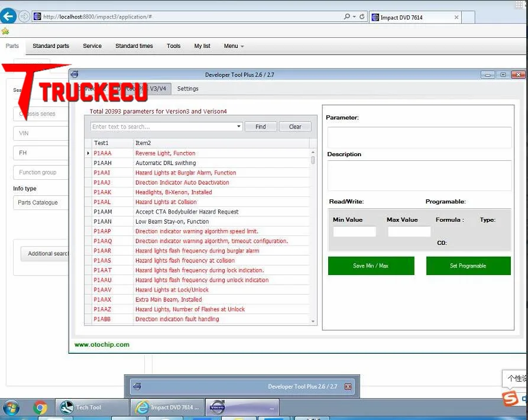Click the VIN field in Impact page

coord(41,133)
